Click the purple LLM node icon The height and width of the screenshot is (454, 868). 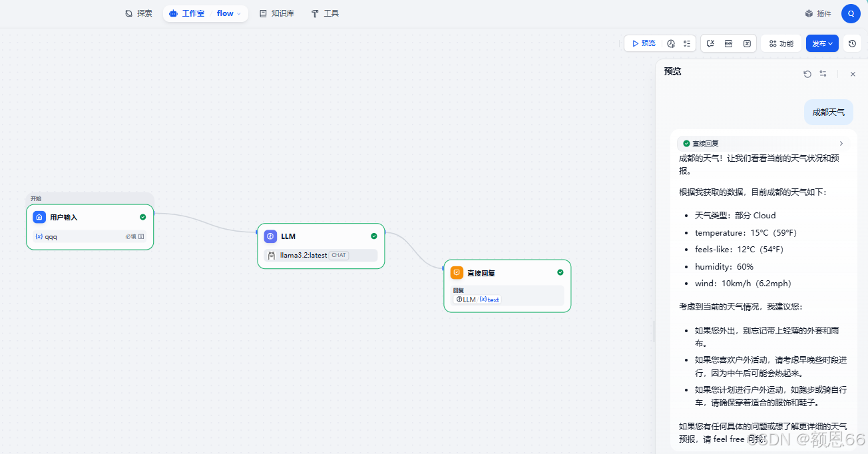tap(270, 236)
